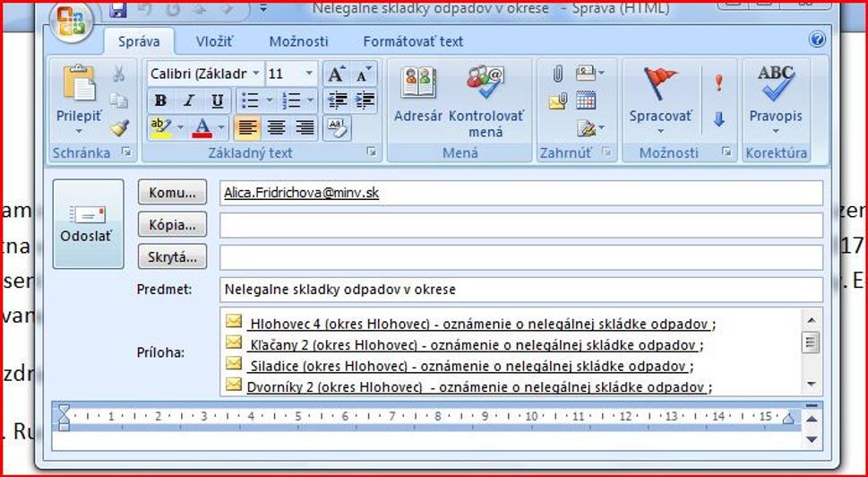Center the text alignment

[x=276, y=128]
